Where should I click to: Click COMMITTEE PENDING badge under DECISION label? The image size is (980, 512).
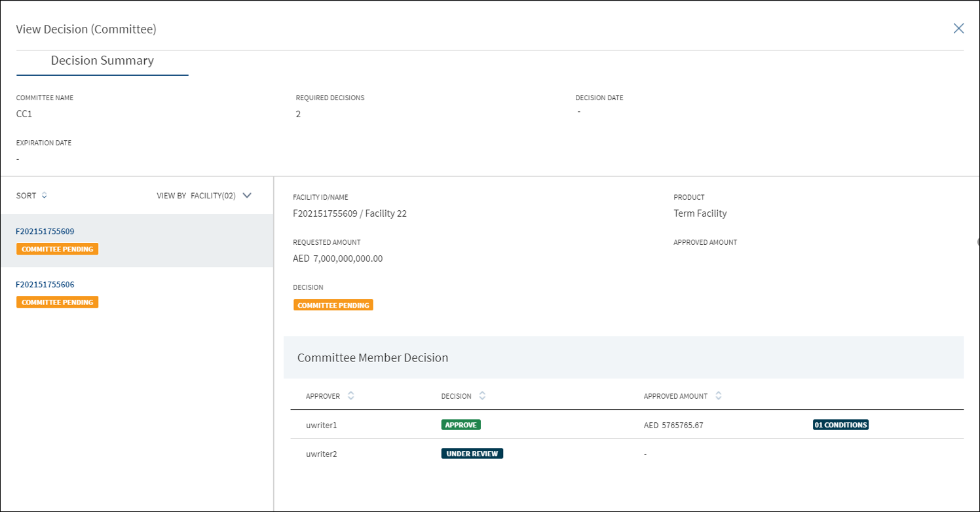pyautogui.click(x=333, y=305)
